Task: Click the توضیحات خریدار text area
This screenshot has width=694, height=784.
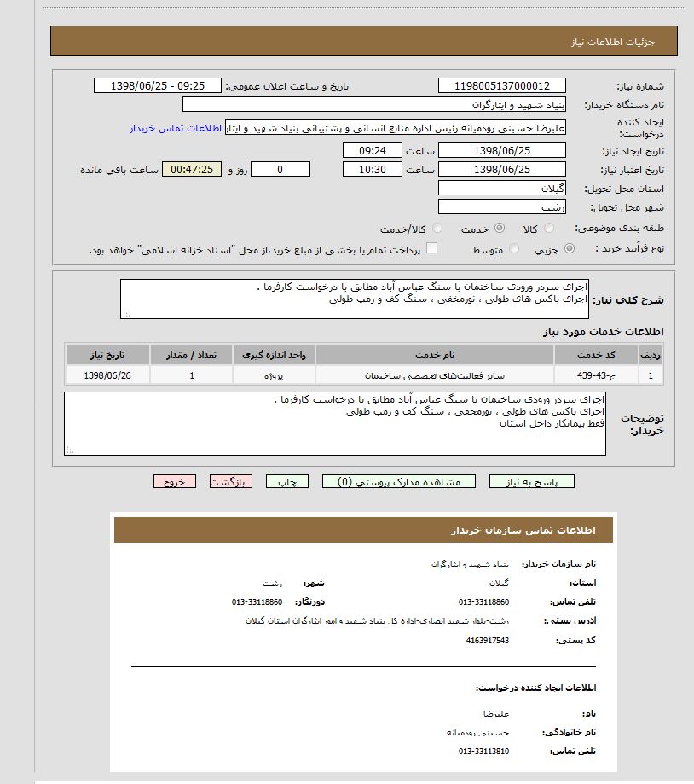Action: 335,423
